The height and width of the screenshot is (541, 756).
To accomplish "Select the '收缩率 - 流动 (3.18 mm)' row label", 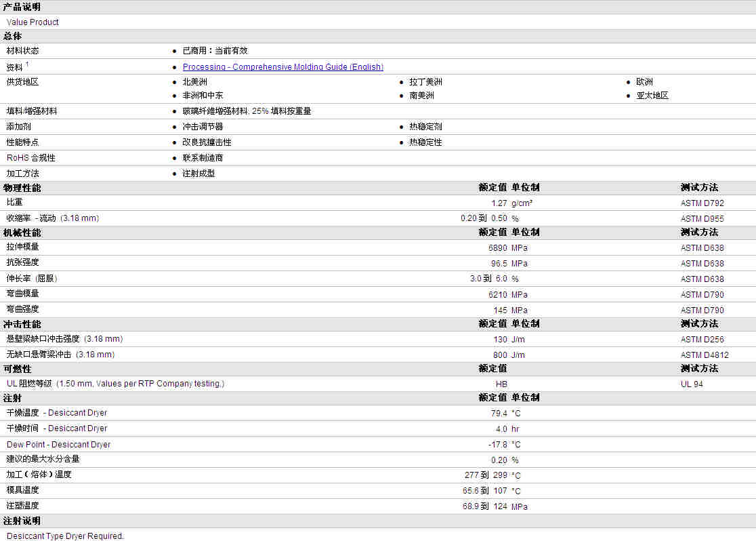I will tap(53, 218).
